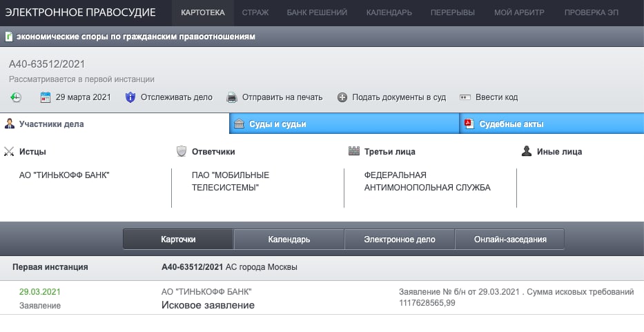The width and height of the screenshot is (644, 332).
Task: Click plaintiff АО "ТИНЬКОФФ БАНК" in Истцы
Action: 64,175
